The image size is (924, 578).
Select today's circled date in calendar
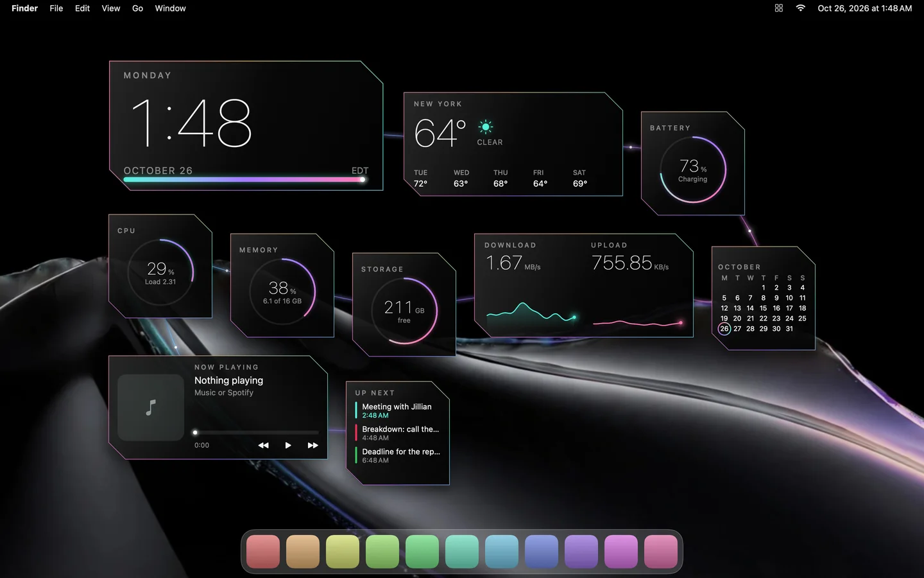point(724,329)
